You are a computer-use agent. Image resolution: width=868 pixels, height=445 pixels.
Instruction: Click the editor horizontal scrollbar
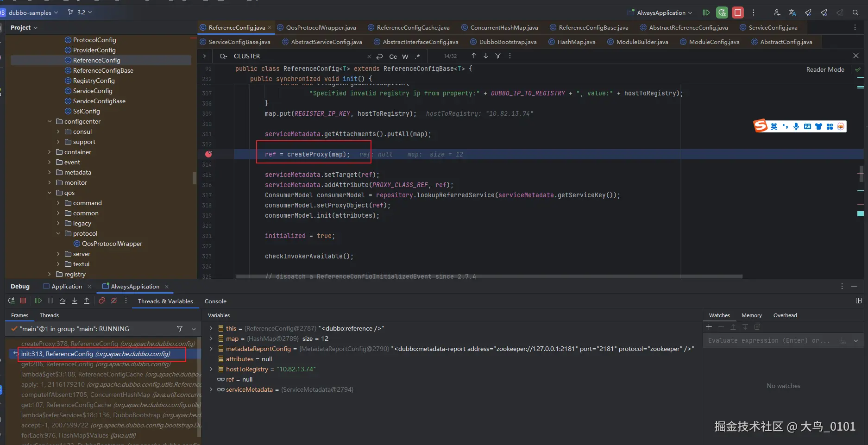click(x=489, y=276)
